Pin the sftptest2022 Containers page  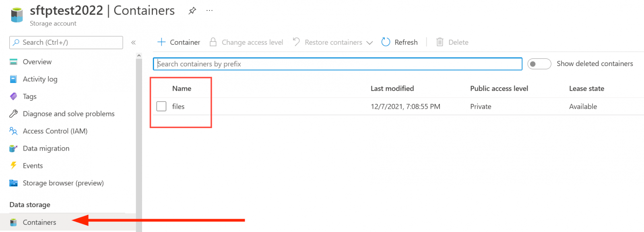click(x=192, y=11)
